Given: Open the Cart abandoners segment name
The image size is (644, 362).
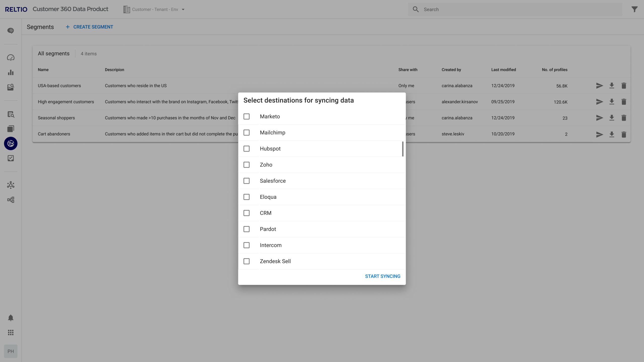Looking at the screenshot, I should tap(54, 134).
